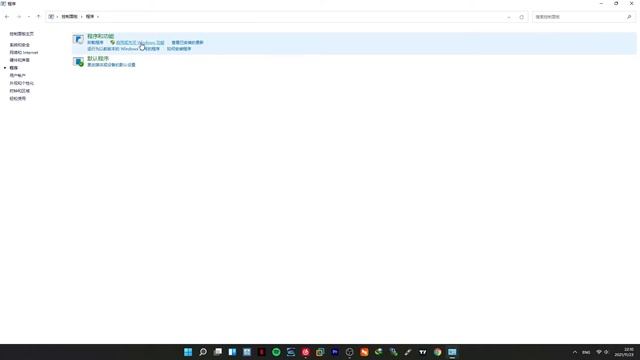
Task: Show hidden tray icons chevron
Action: point(575,352)
